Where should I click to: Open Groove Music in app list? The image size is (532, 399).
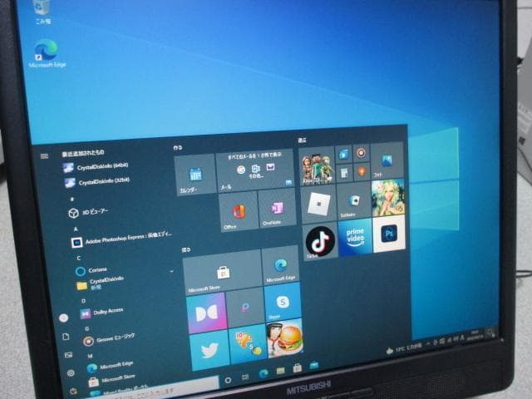click(x=109, y=339)
